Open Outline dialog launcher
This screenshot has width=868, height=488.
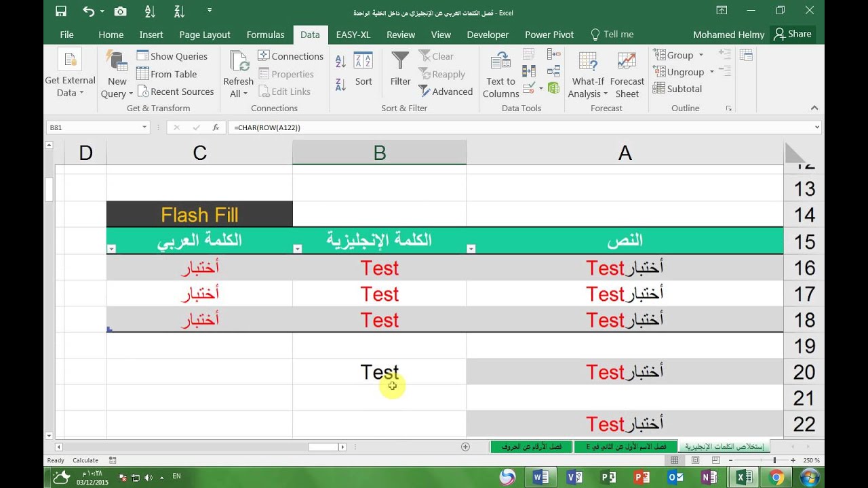(729, 108)
